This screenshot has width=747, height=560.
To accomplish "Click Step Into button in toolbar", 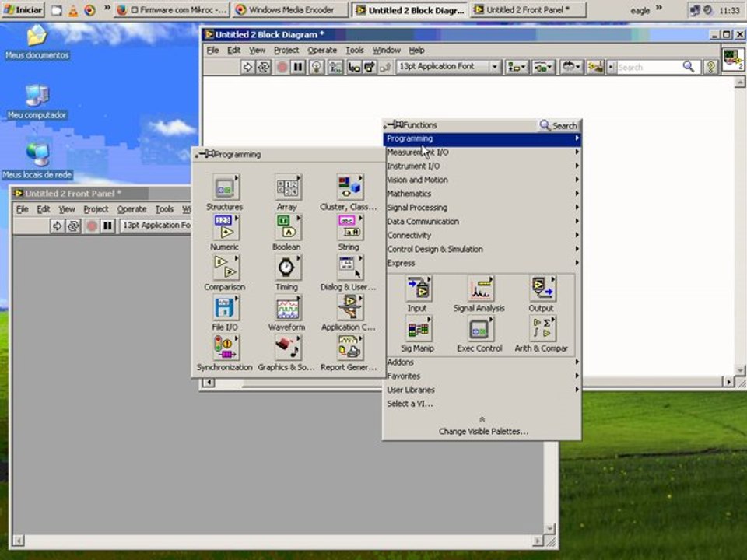I will click(x=354, y=67).
